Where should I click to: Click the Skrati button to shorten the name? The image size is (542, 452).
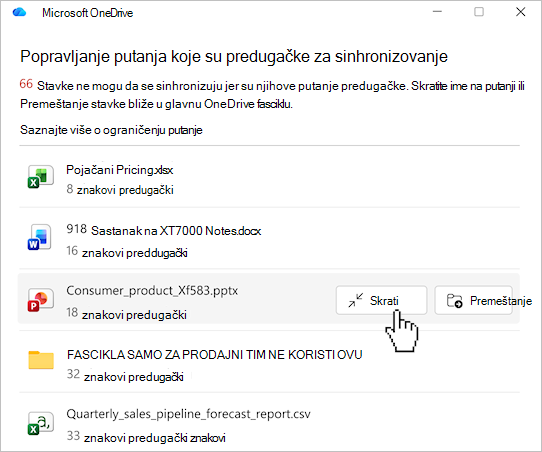click(x=381, y=300)
